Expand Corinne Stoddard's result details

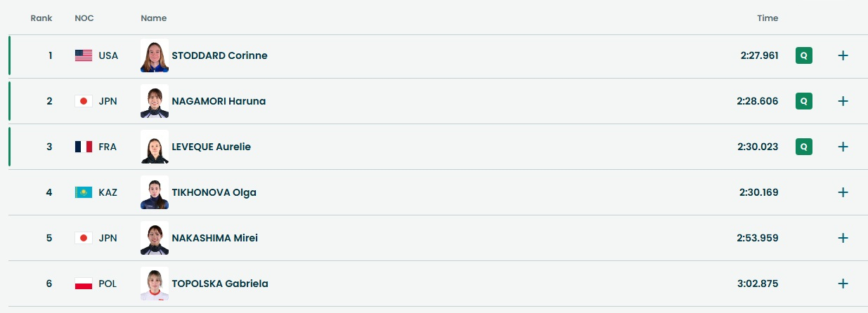(x=843, y=55)
